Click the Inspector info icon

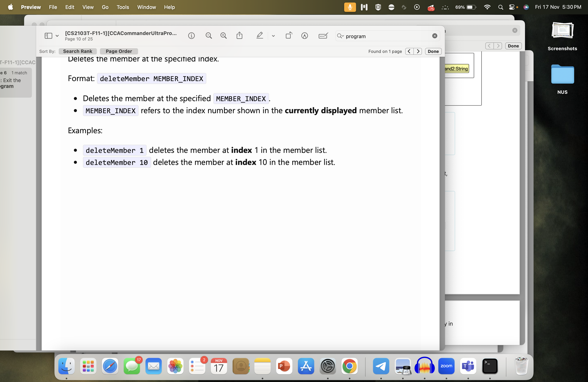click(x=191, y=36)
